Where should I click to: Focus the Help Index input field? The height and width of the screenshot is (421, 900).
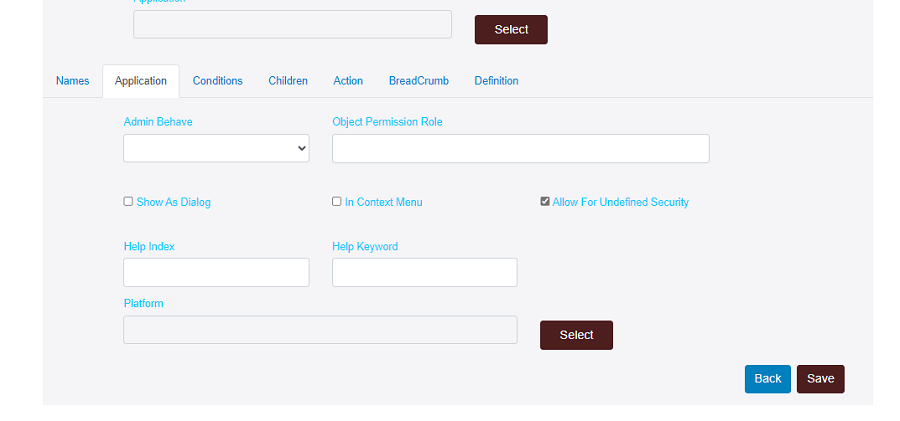click(216, 272)
